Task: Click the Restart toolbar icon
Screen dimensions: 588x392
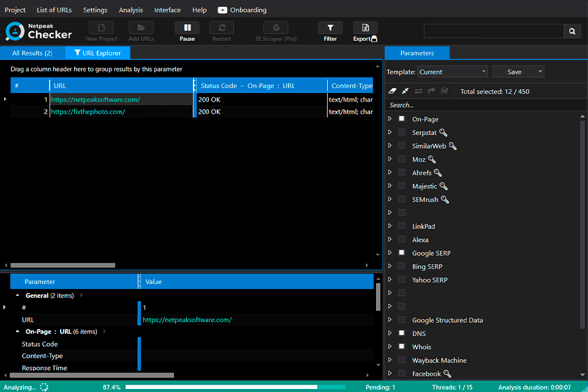Action: pos(222,28)
